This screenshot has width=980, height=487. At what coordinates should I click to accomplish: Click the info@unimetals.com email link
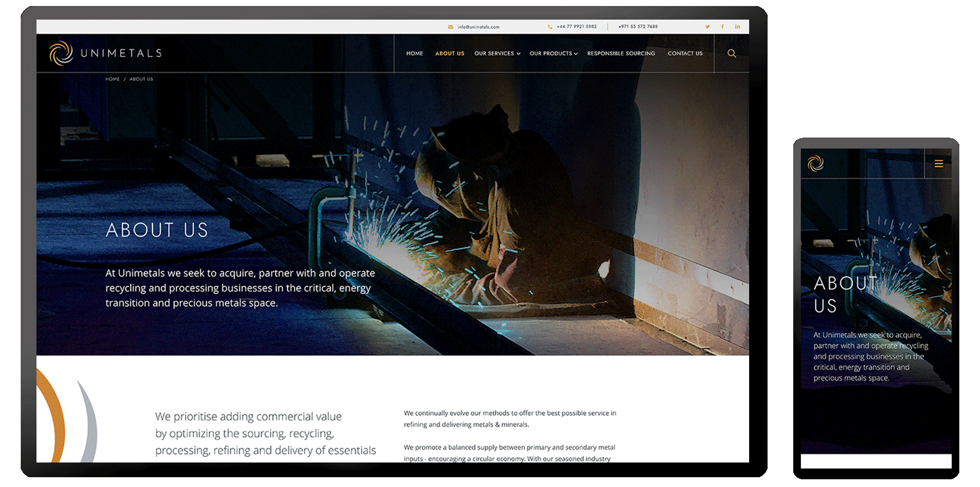click(x=478, y=27)
